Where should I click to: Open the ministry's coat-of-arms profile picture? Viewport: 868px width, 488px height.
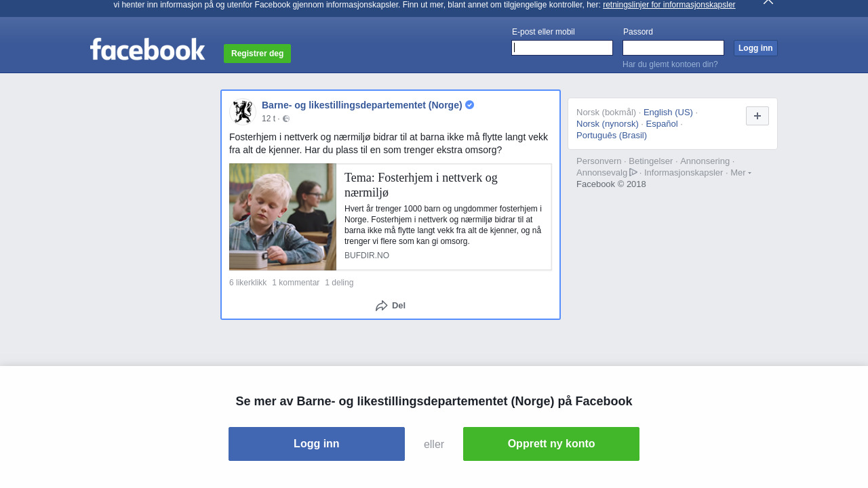[242, 112]
